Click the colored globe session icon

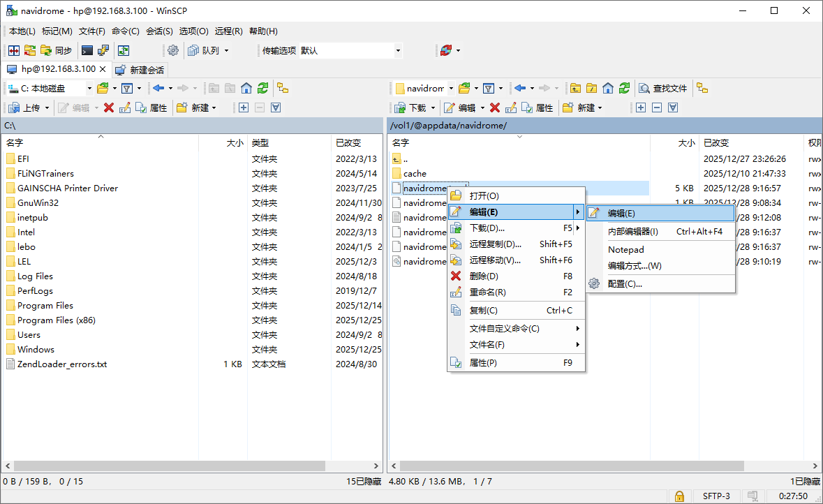pos(446,50)
